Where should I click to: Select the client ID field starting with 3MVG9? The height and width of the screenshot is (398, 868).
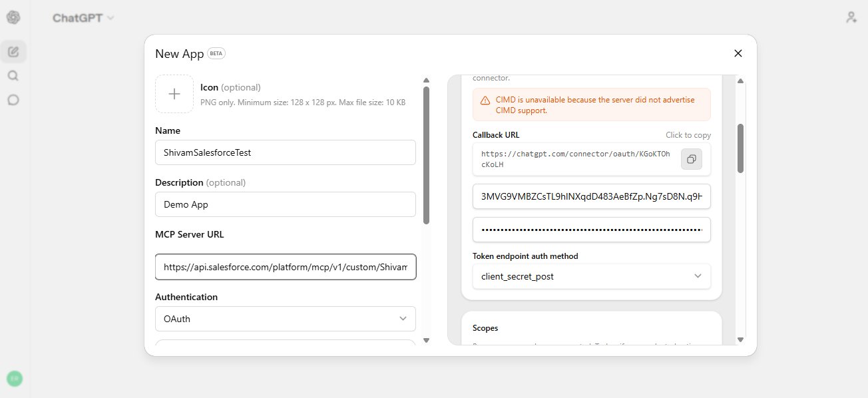(x=591, y=196)
